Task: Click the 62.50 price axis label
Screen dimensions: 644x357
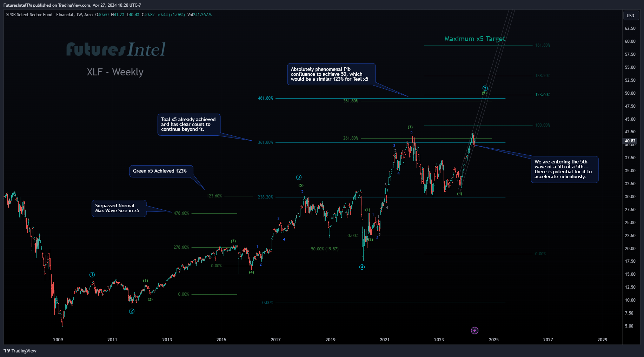Action: pyautogui.click(x=630, y=28)
